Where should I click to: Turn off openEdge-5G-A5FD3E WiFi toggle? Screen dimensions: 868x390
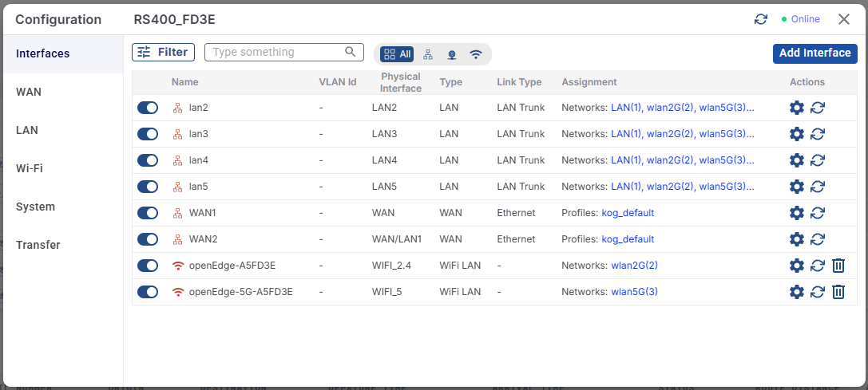tap(148, 292)
